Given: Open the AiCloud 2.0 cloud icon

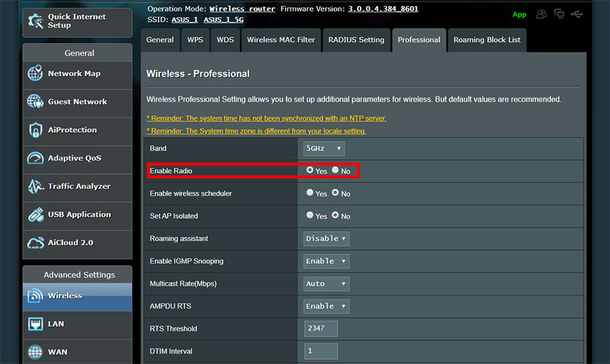Looking at the screenshot, I should click(x=35, y=243).
